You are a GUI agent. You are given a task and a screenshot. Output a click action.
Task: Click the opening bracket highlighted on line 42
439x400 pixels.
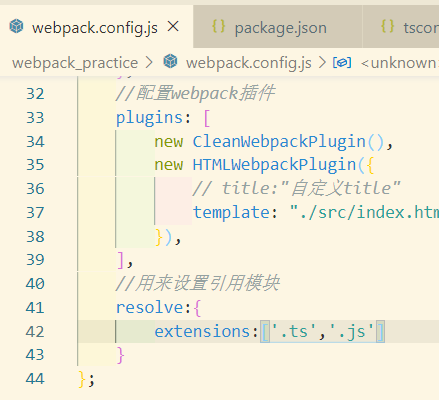pyautogui.click(x=265, y=332)
